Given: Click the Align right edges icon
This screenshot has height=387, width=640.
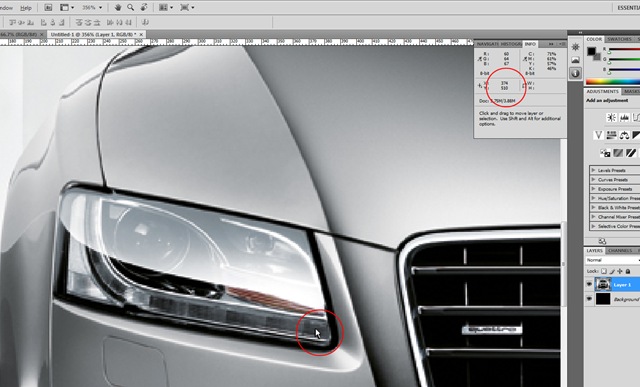Looking at the screenshot, I should (x=62, y=22).
